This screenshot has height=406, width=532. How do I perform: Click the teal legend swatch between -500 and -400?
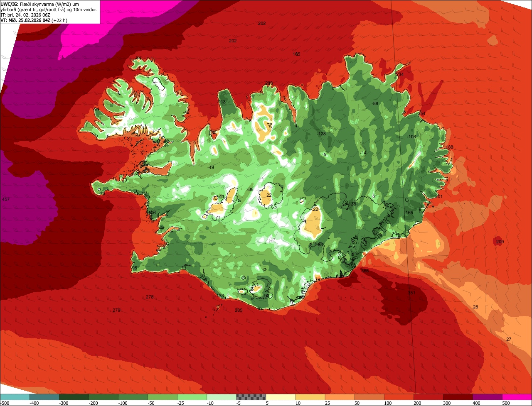pyautogui.click(x=15, y=397)
